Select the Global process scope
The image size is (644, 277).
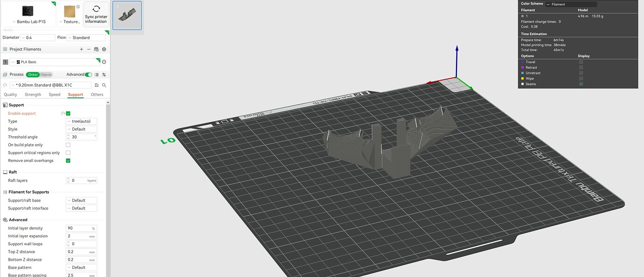(33, 75)
